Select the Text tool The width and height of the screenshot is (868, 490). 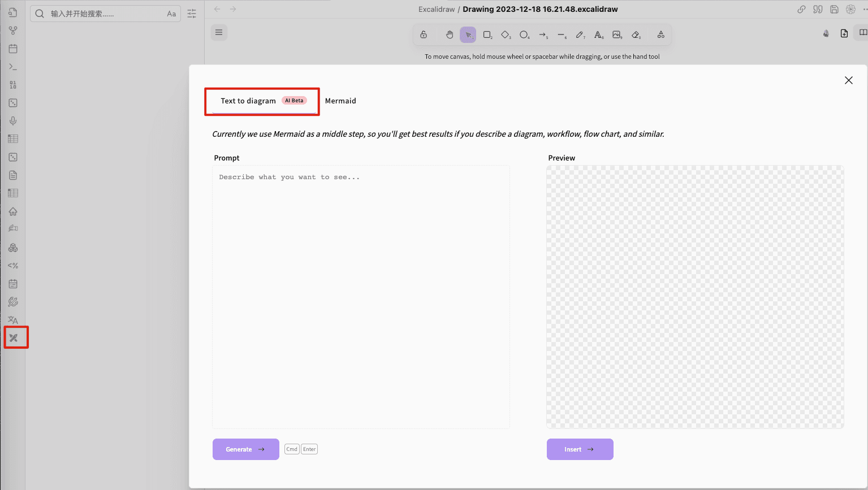[x=598, y=35]
